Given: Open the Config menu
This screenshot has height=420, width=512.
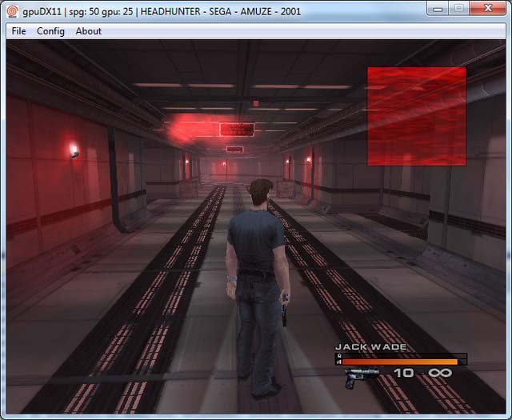Looking at the screenshot, I should (50, 31).
